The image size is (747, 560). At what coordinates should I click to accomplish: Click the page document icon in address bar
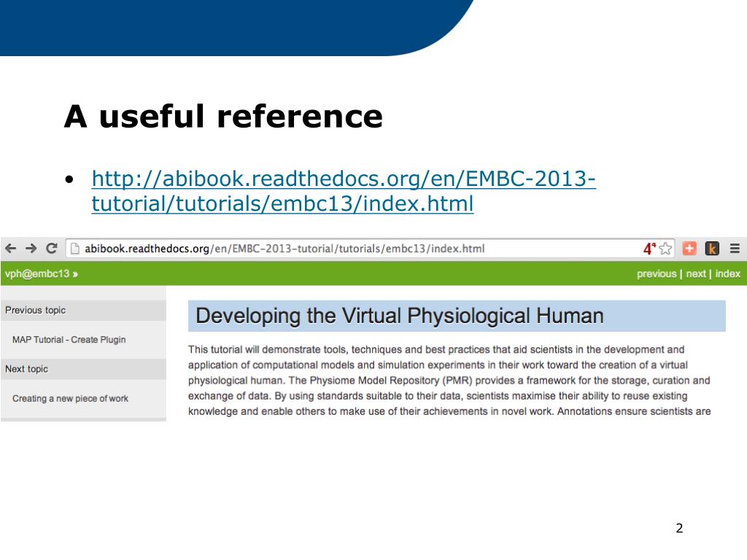pos(75,249)
